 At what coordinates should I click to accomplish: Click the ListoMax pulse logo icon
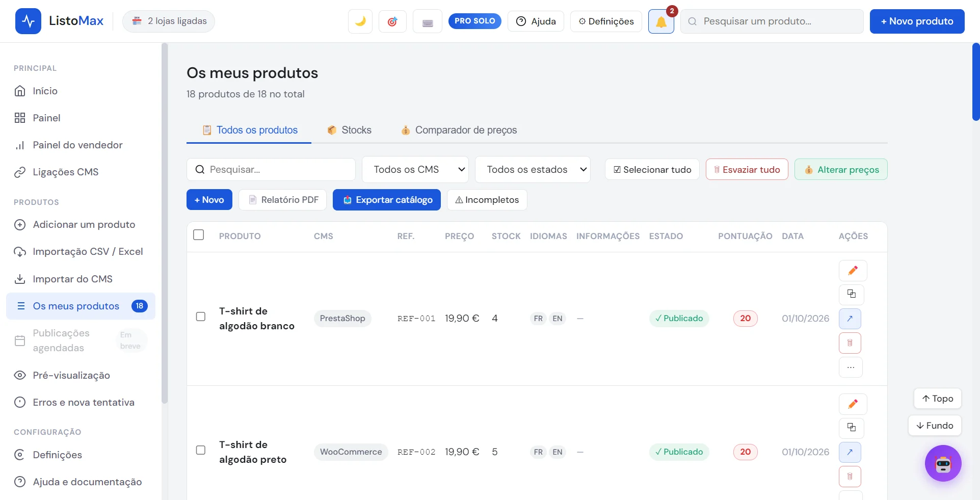(x=28, y=21)
